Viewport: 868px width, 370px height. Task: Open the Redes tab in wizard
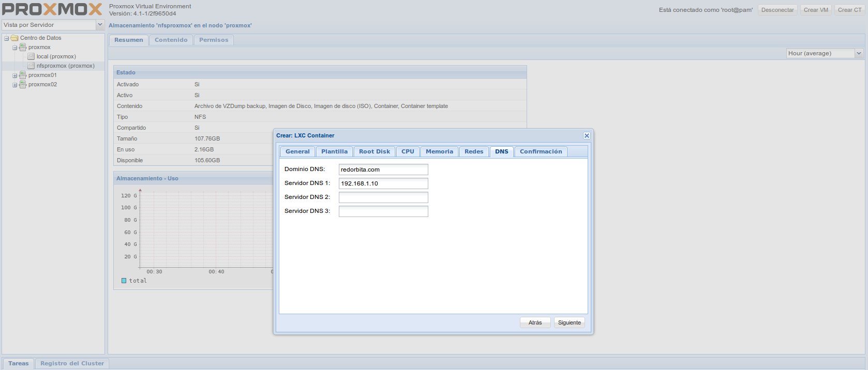473,151
